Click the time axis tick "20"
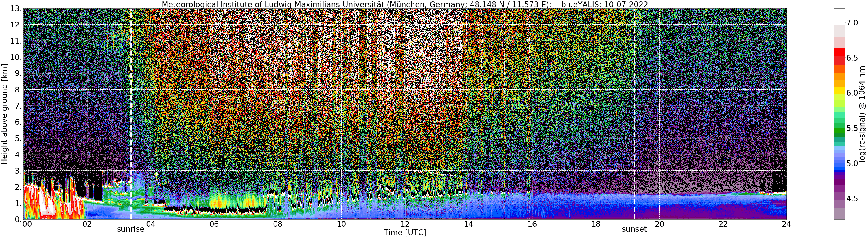This screenshot has height=238, width=868. click(x=659, y=224)
